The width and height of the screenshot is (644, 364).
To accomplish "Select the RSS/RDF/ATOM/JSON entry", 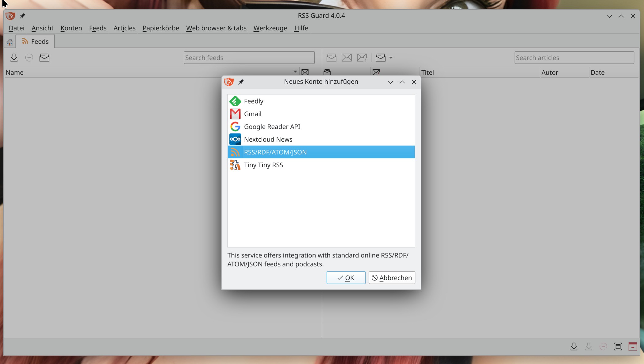I will (x=321, y=152).
